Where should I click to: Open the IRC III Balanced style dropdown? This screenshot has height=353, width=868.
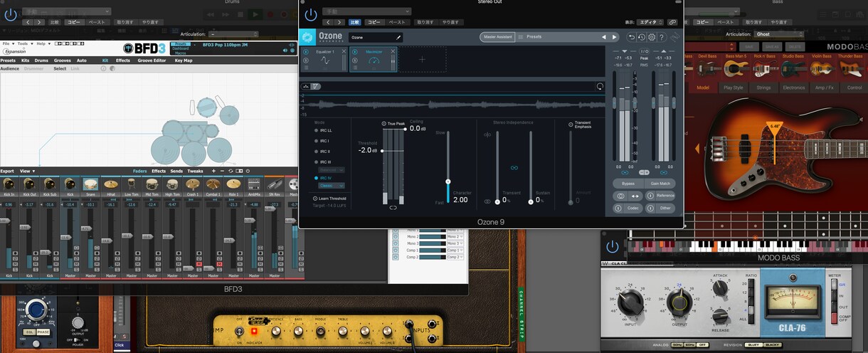[331, 169]
